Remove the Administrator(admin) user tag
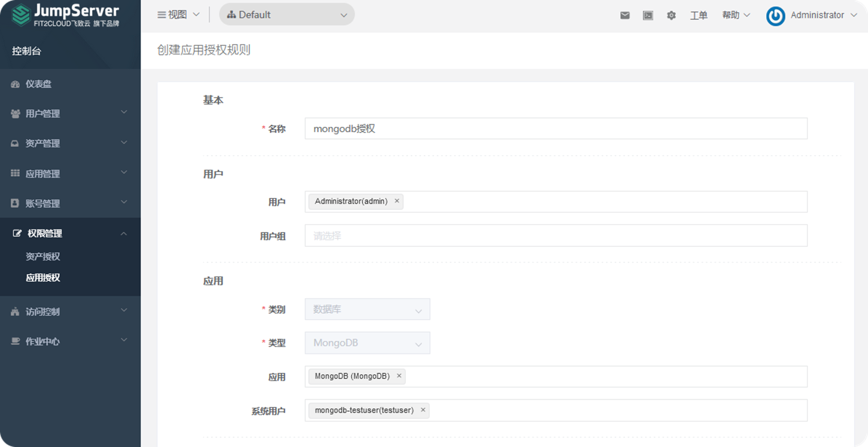Screen dimensions: 868x447 pos(397,201)
